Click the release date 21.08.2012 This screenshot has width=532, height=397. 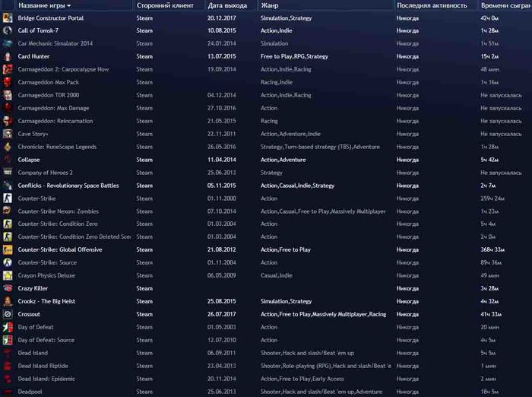(x=222, y=249)
